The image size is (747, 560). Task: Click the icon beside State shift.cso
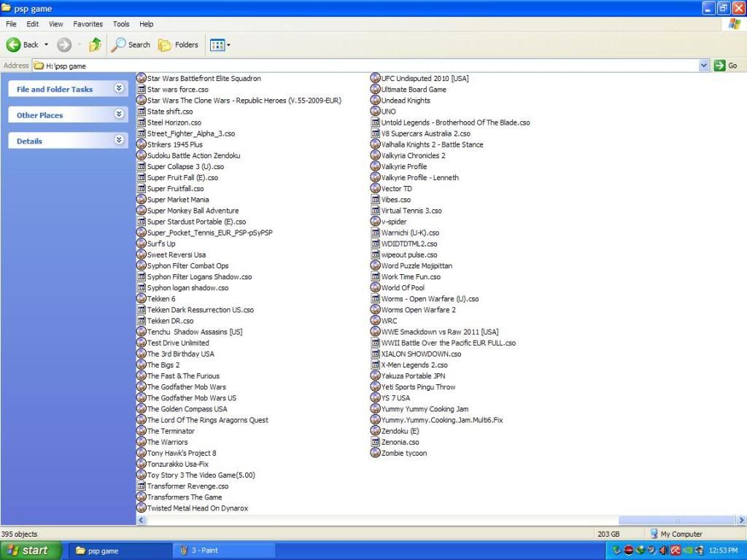pos(141,112)
